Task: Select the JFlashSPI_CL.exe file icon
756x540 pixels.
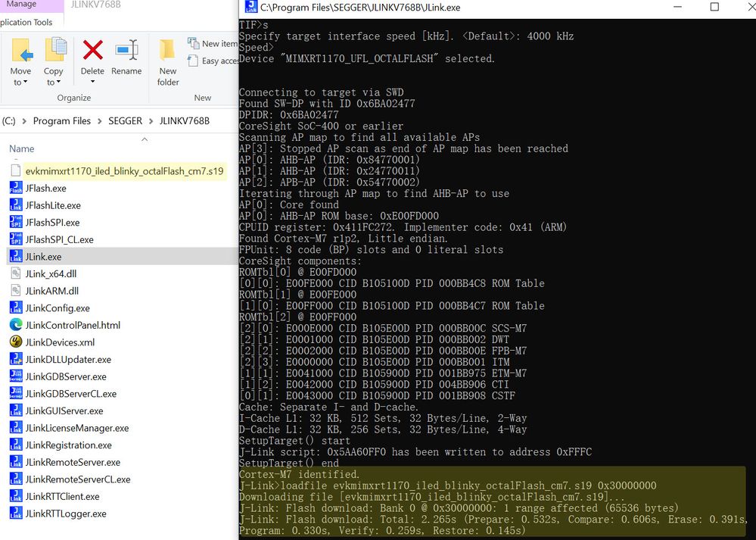Action: (x=16, y=239)
